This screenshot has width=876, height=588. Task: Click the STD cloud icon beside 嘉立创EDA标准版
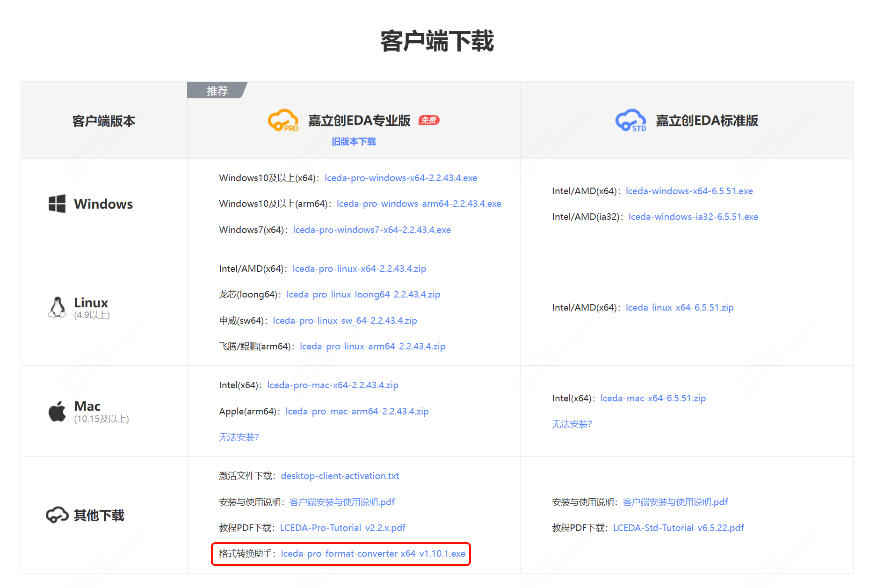[x=630, y=120]
